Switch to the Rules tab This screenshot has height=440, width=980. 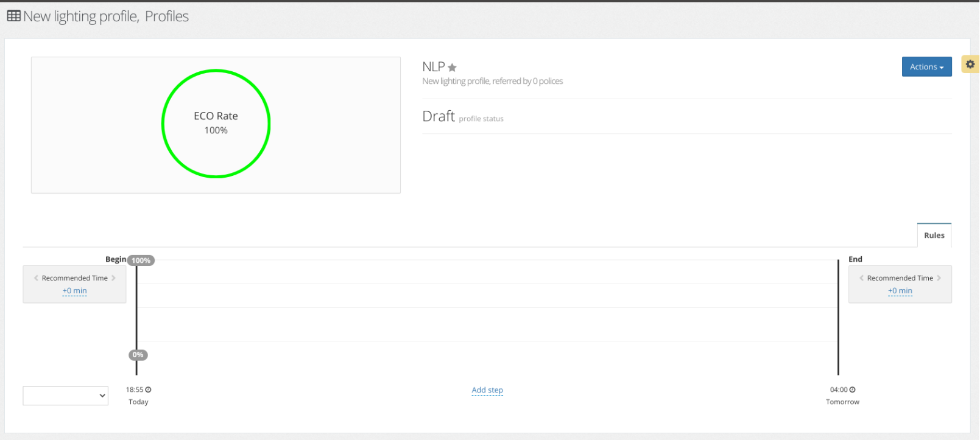[x=934, y=236]
